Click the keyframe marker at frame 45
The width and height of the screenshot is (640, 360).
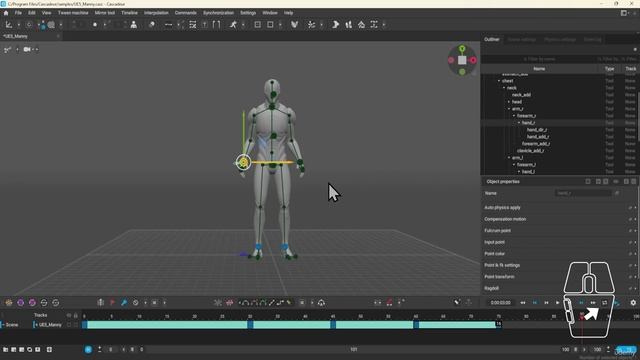(333, 325)
